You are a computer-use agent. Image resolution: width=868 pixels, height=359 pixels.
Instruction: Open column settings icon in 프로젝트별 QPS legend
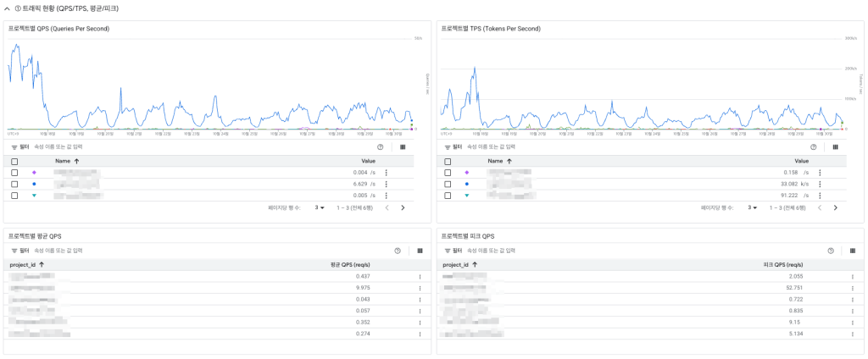click(x=403, y=147)
